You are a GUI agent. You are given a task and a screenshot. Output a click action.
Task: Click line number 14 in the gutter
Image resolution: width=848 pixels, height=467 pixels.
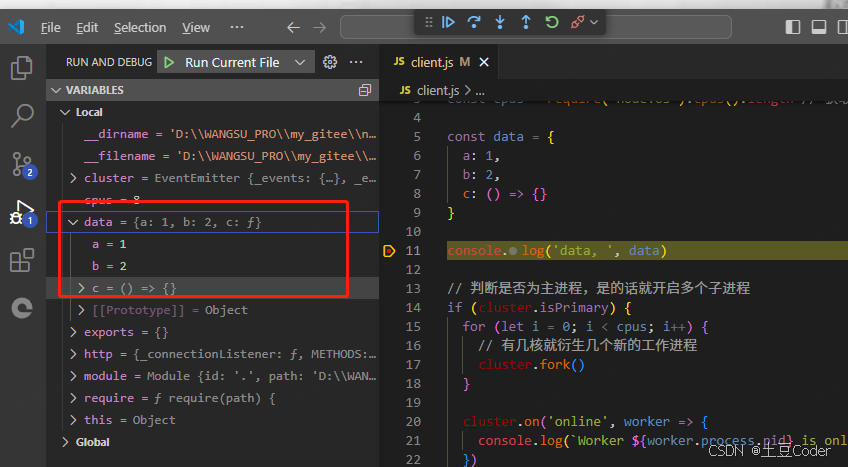(413, 308)
